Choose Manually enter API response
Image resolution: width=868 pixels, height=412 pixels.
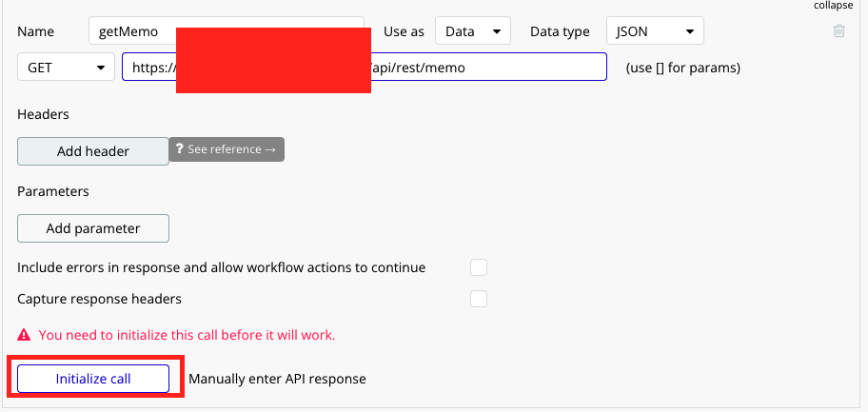pyautogui.click(x=277, y=379)
